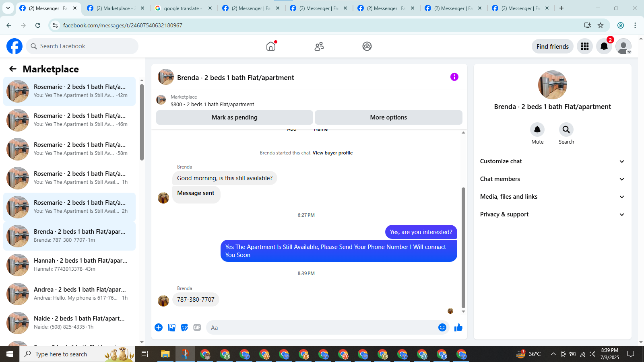
Task: Open the volume icon in system tray
Action: click(x=592, y=354)
